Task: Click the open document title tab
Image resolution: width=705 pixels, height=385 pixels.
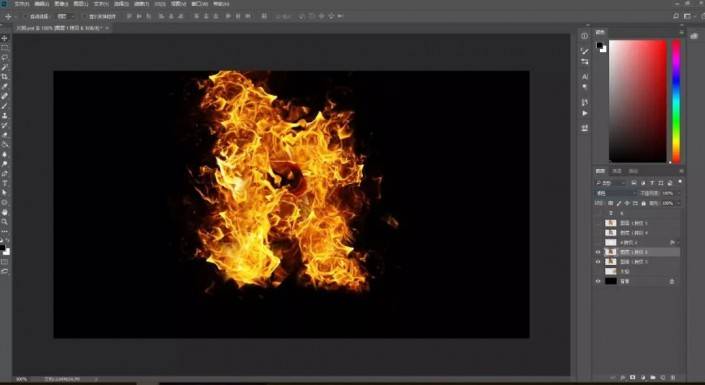Action: coord(59,28)
